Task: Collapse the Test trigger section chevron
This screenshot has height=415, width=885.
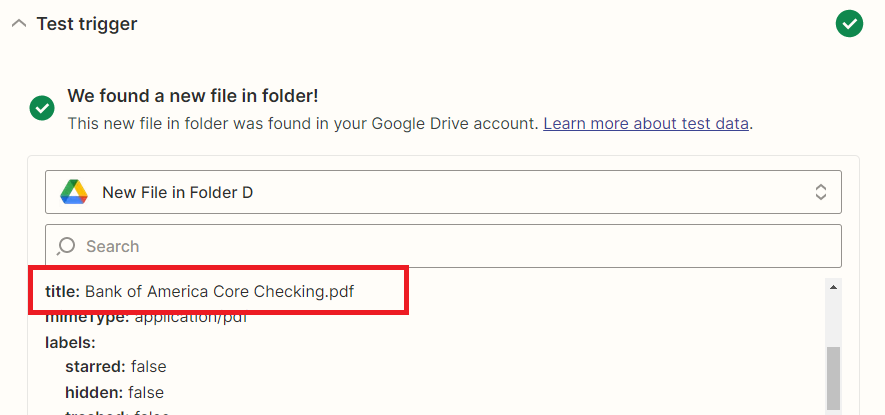Action: pyautogui.click(x=19, y=24)
